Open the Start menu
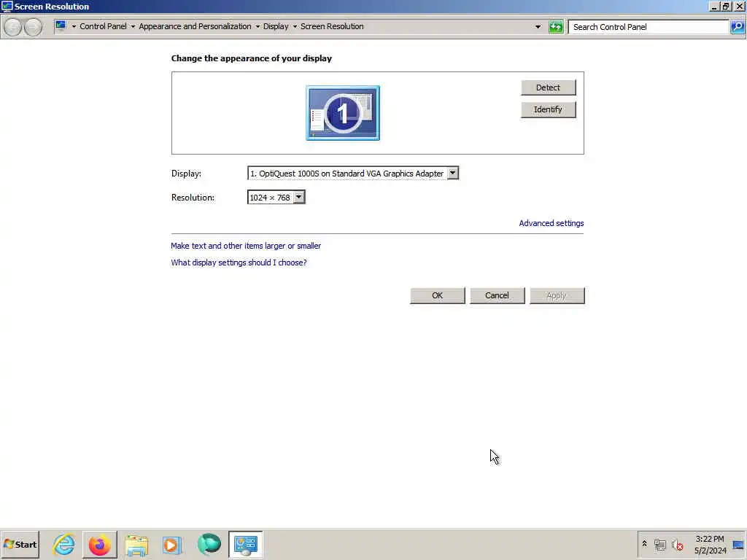The width and height of the screenshot is (747, 560). 20,544
